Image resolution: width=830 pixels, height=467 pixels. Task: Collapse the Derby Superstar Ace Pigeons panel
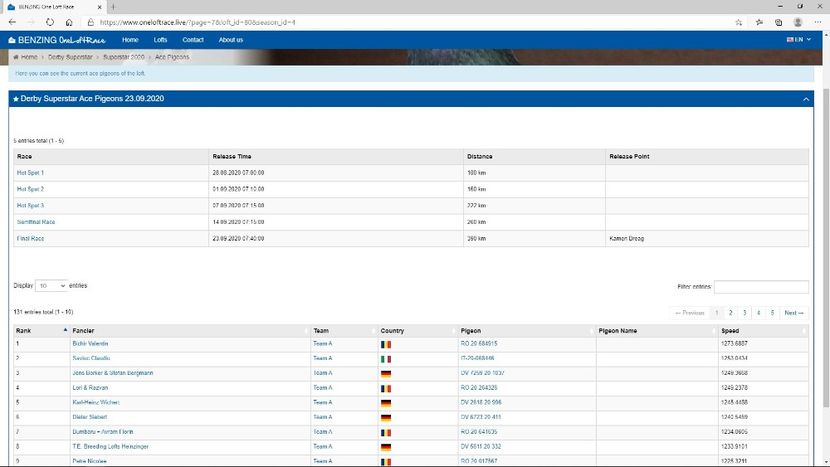click(806, 100)
